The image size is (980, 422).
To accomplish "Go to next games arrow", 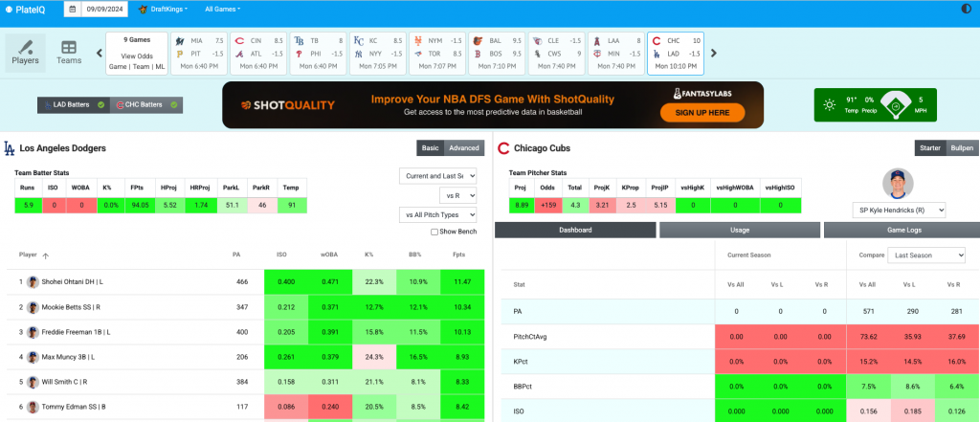I will 714,54.
